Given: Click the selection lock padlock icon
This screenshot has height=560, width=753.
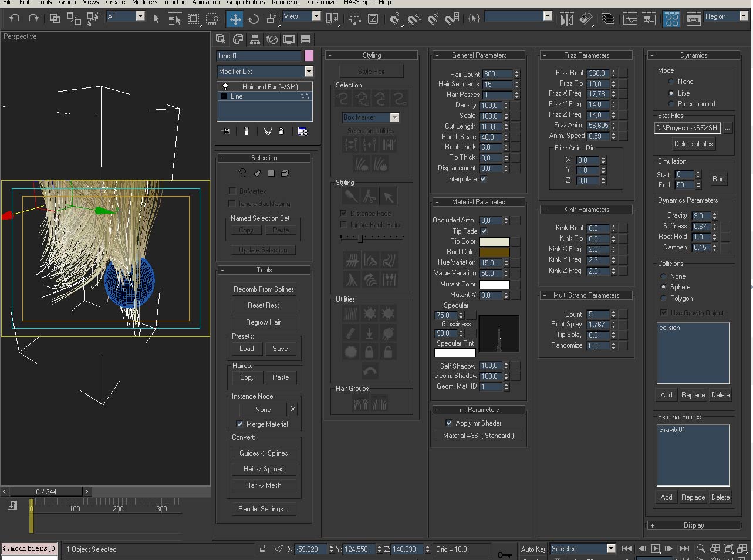Looking at the screenshot, I should pyautogui.click(x=262, y=549).
